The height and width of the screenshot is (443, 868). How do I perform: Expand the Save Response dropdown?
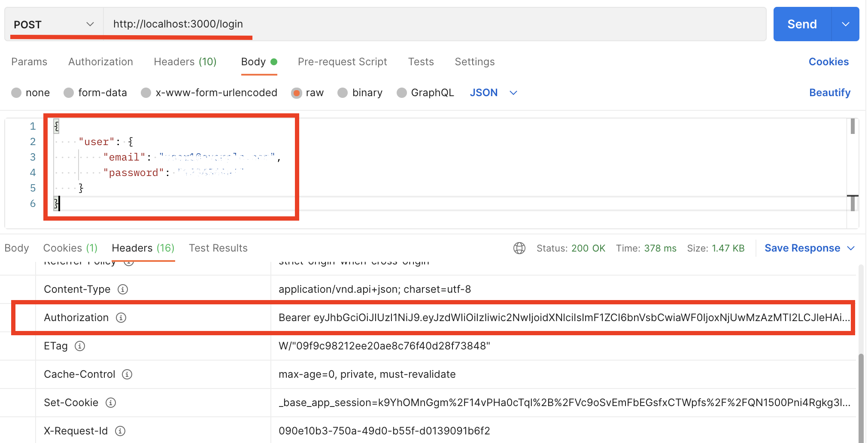(x=851, y=248)
